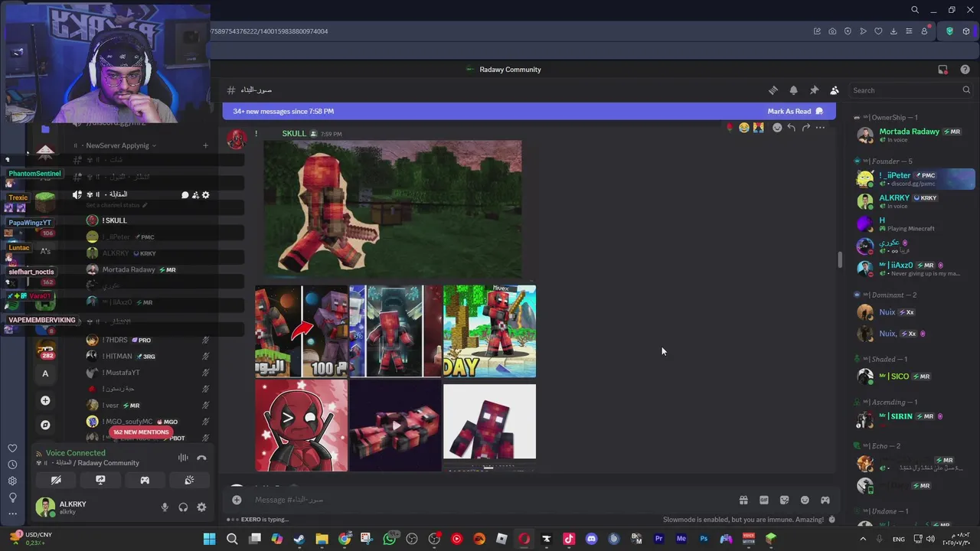React with the laughing-crying emoji

[x=743, y=128]
